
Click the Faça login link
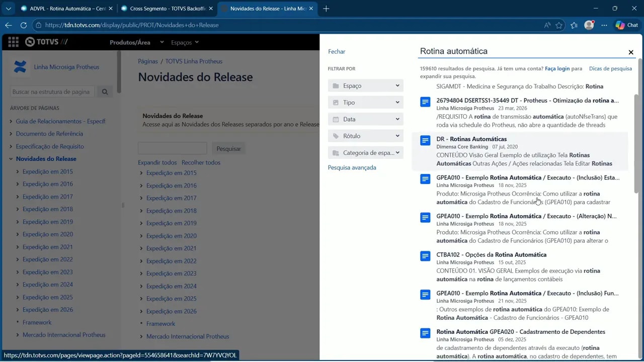[557, 68]
